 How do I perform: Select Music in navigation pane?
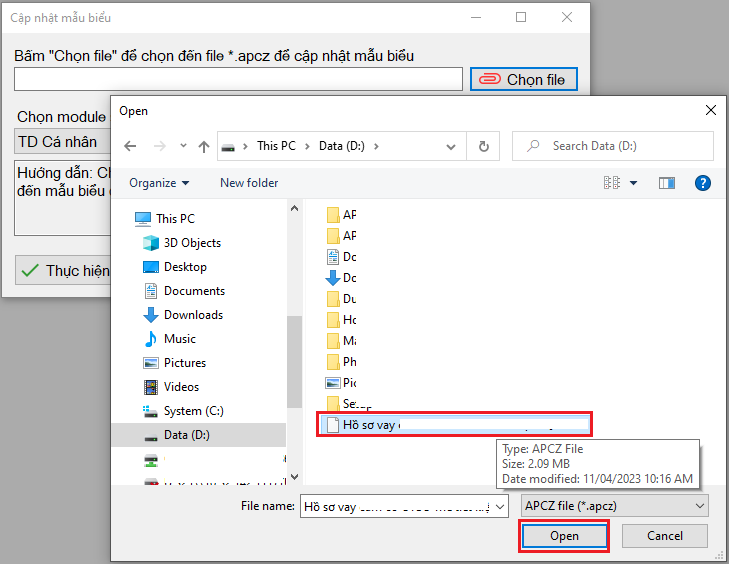180,339
